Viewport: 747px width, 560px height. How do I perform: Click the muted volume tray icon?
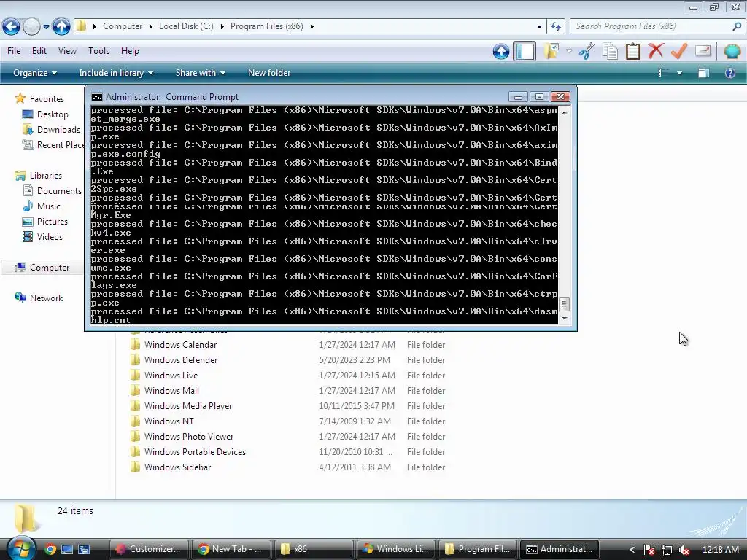point(684,550)
